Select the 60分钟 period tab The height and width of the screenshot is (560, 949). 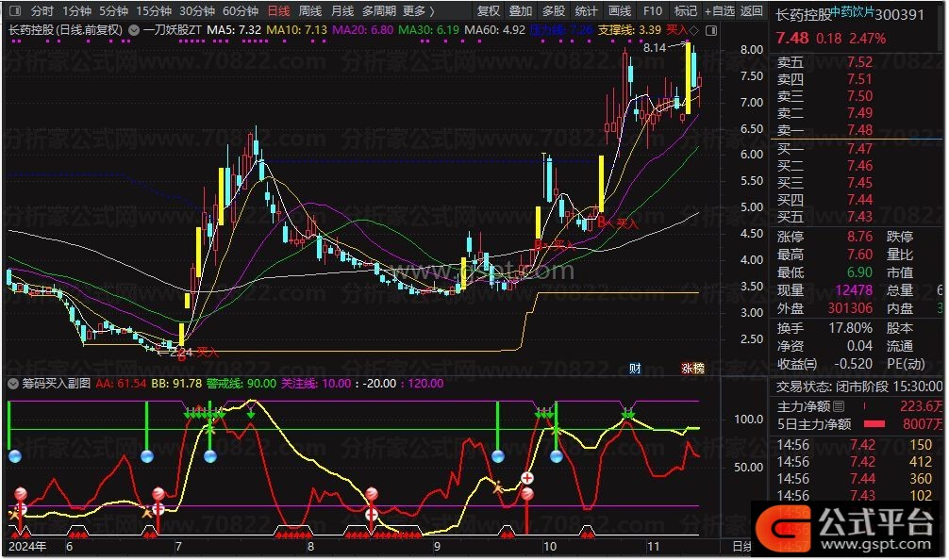pos(241,11)
